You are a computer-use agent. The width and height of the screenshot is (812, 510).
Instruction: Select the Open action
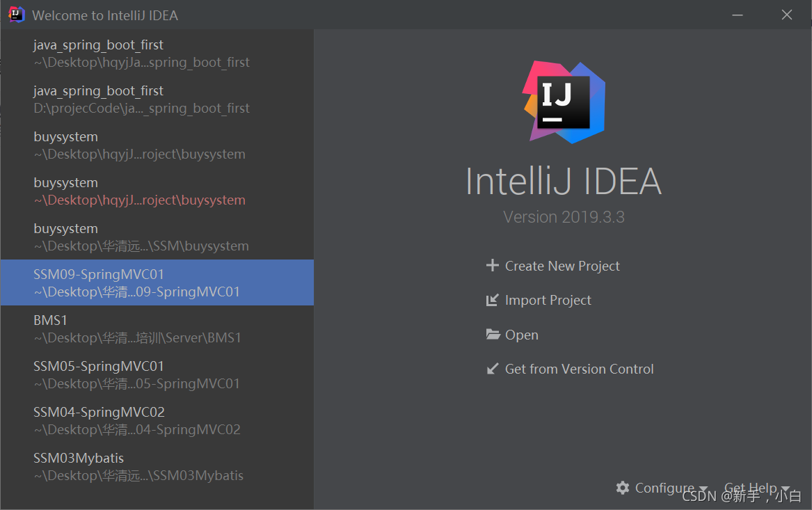[x=521, y=335]
